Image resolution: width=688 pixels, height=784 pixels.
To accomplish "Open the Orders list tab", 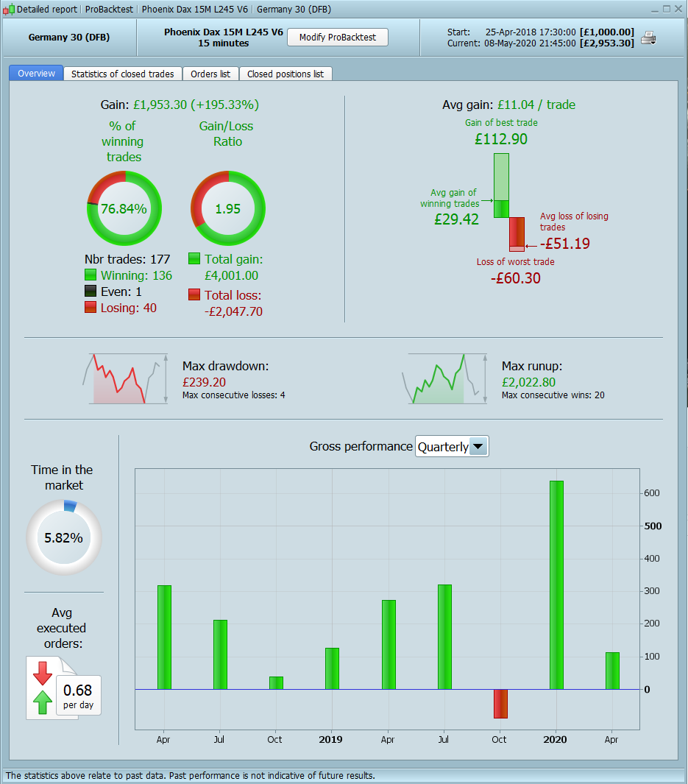I will click(x=210, y=74).
